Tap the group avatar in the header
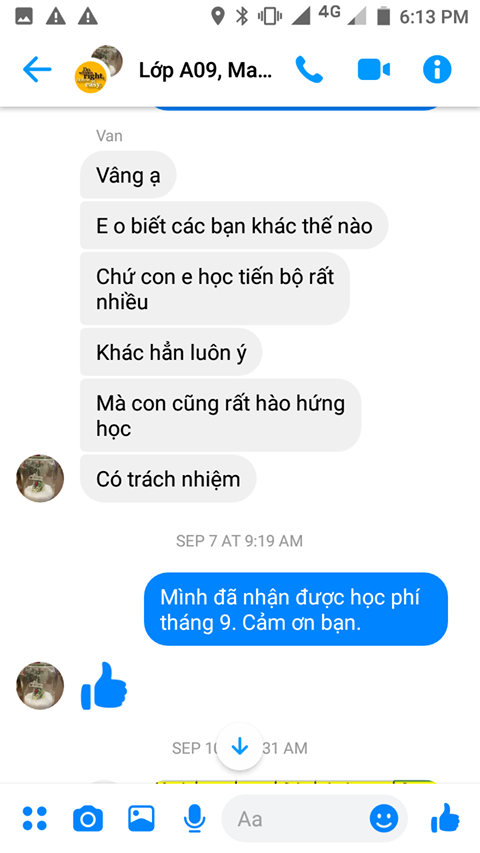 (99, 70)
